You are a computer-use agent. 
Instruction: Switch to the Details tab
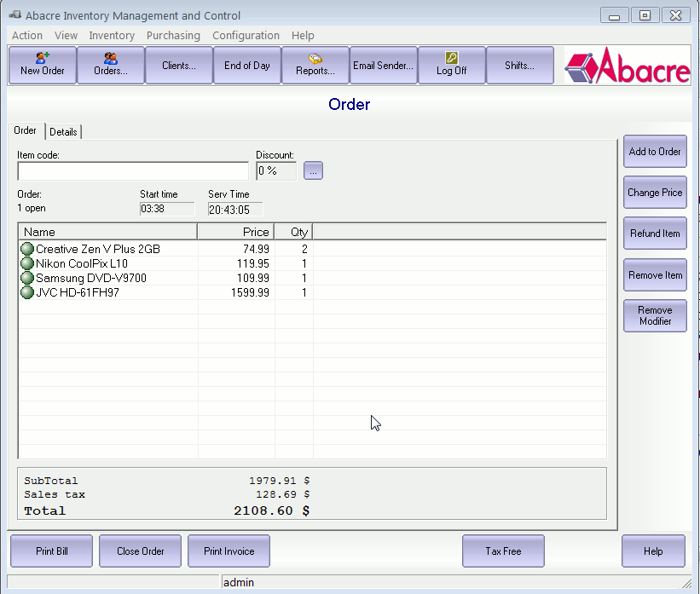point(63,131)
